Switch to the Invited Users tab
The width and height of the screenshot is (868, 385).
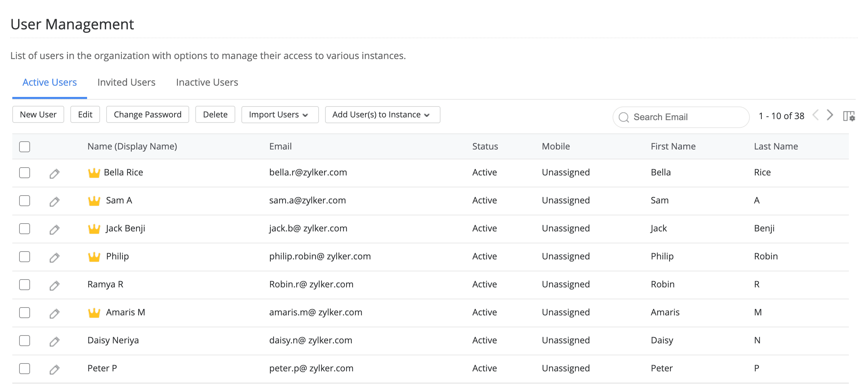point(126,82)
